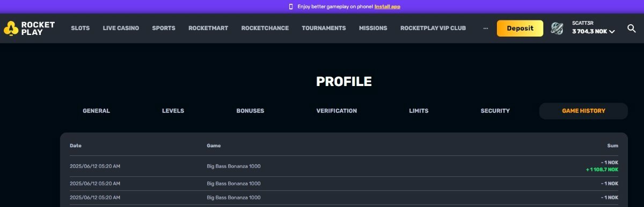Image resolution: width=644 pixels, height=207 pixels.
Task: Switch to the Limits tab
Action: pos(419,111)
